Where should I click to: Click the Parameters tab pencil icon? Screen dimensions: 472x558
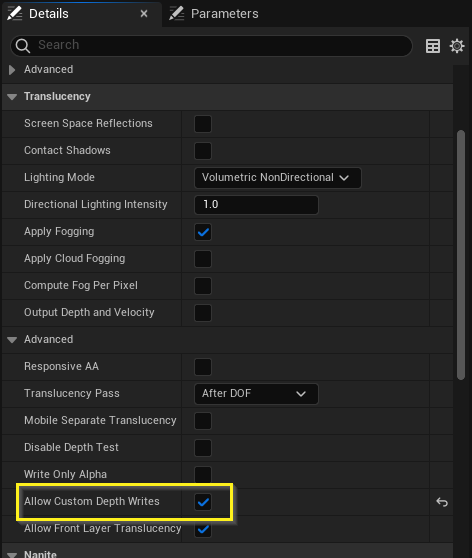176,14
